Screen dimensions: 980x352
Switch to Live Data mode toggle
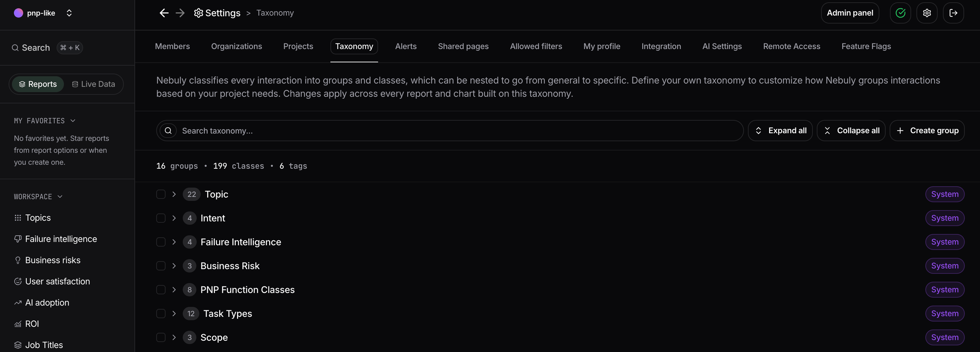tap(94, 84)
